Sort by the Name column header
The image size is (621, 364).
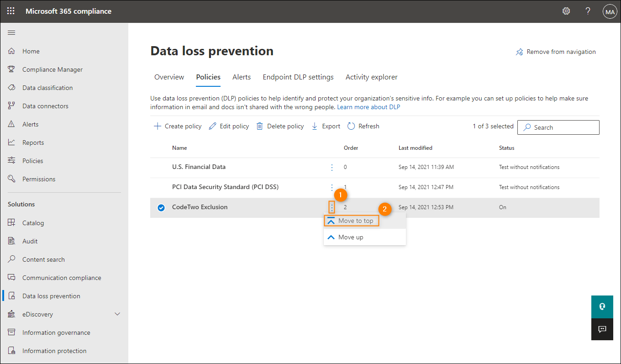[179, 148]
